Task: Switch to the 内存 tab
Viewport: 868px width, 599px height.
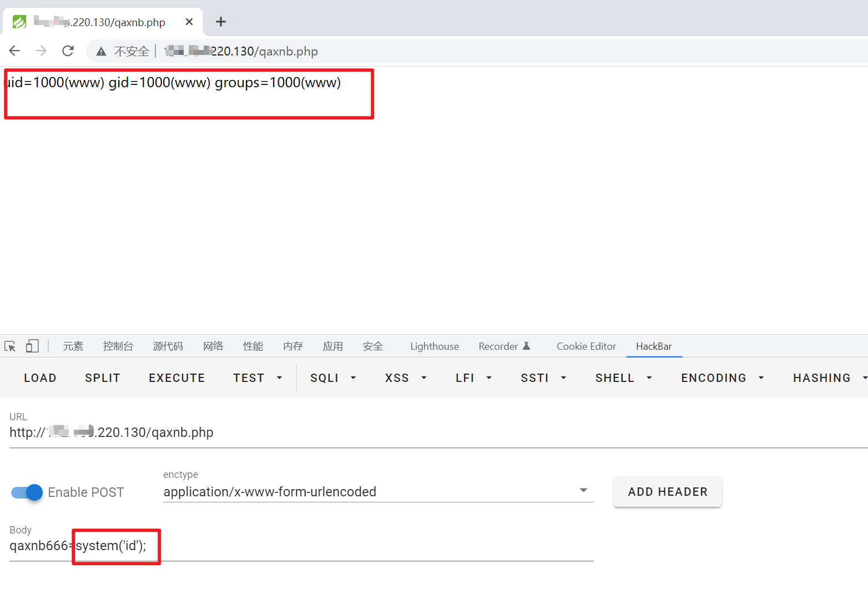Action: point(293,346)
